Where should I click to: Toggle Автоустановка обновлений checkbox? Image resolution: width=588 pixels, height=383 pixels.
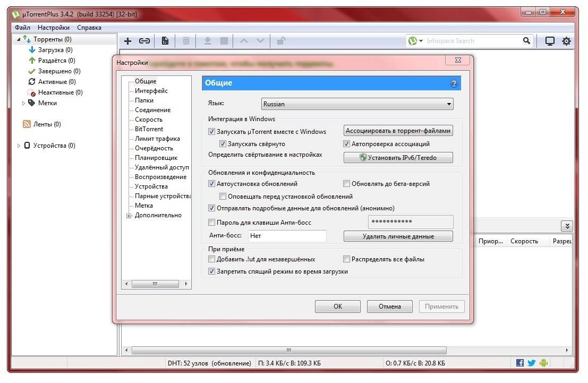211,184
